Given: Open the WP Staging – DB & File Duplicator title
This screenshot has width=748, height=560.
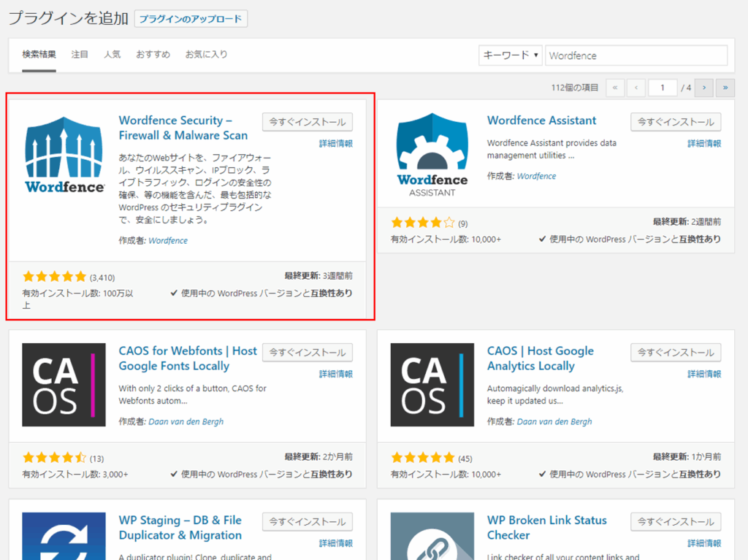Looking at the screenshot, I should tap(180, 528).
